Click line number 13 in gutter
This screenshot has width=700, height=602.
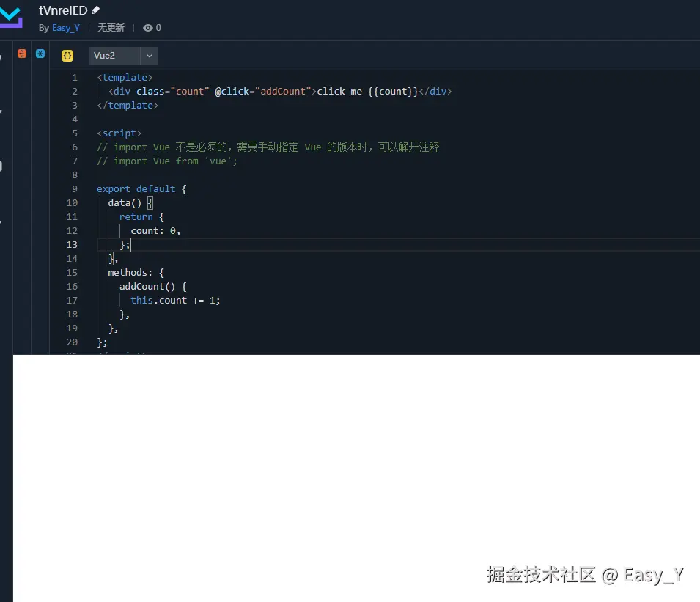tap(72, 245)
